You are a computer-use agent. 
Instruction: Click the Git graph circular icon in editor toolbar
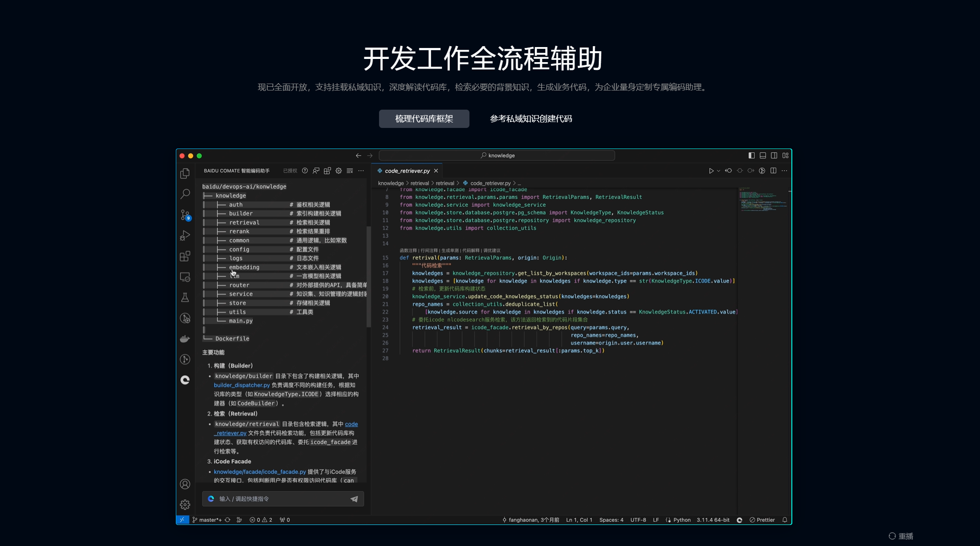tap(762, 170)
